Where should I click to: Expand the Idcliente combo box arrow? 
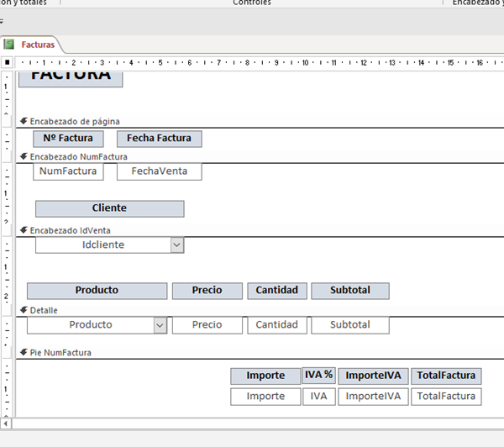176,245
